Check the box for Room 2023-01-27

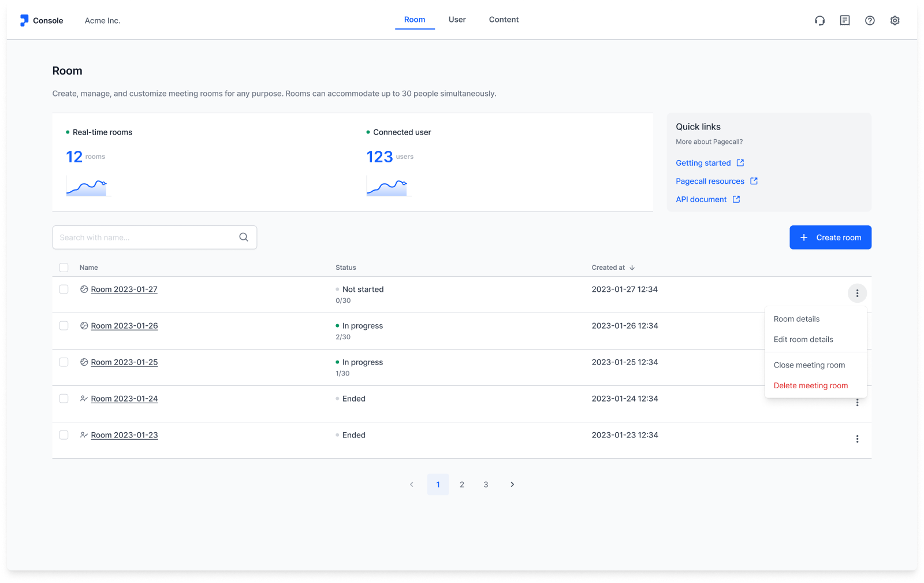click(64, 289)
